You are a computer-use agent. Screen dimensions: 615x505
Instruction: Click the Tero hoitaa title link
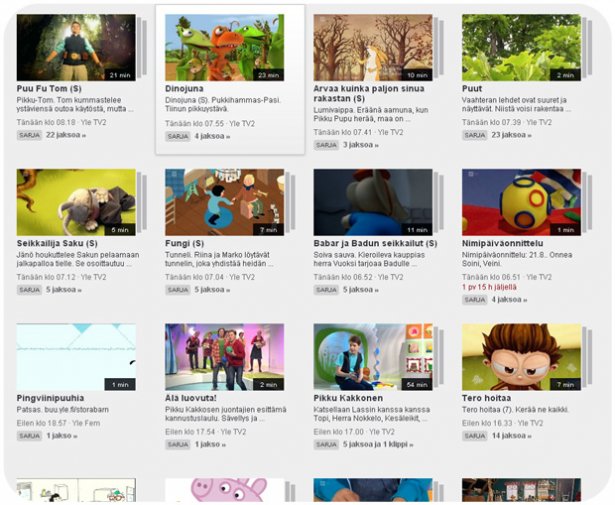pos(486,398)
